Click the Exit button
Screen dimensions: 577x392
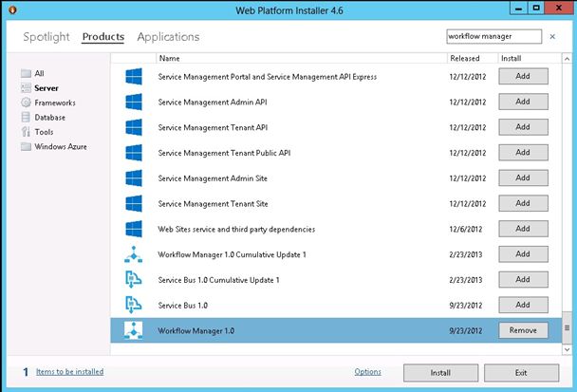[521, 373]
